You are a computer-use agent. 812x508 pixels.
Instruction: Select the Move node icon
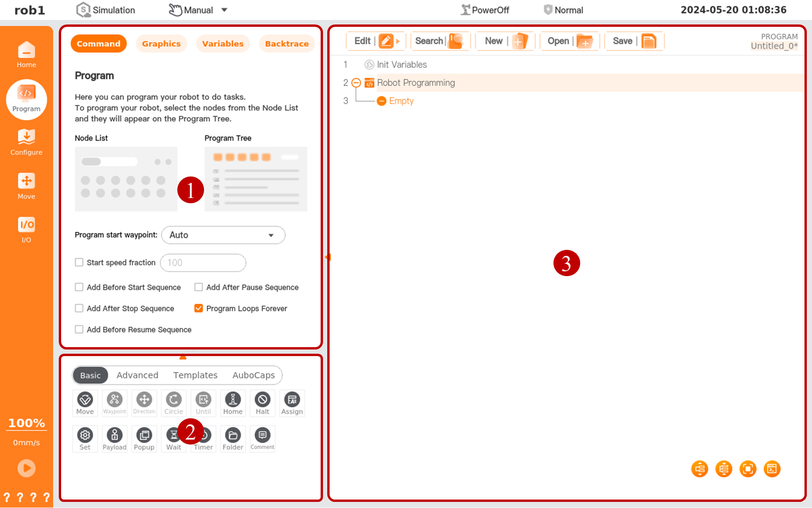[85, 403]
